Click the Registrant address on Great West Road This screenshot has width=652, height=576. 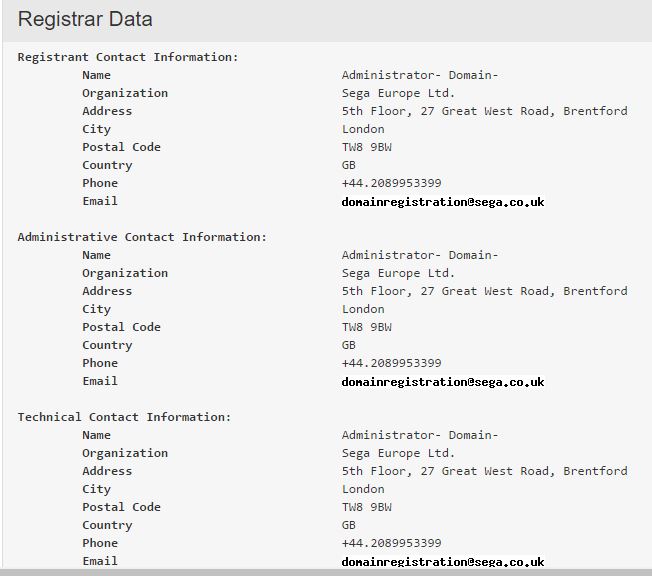click(x=484, y=111)
